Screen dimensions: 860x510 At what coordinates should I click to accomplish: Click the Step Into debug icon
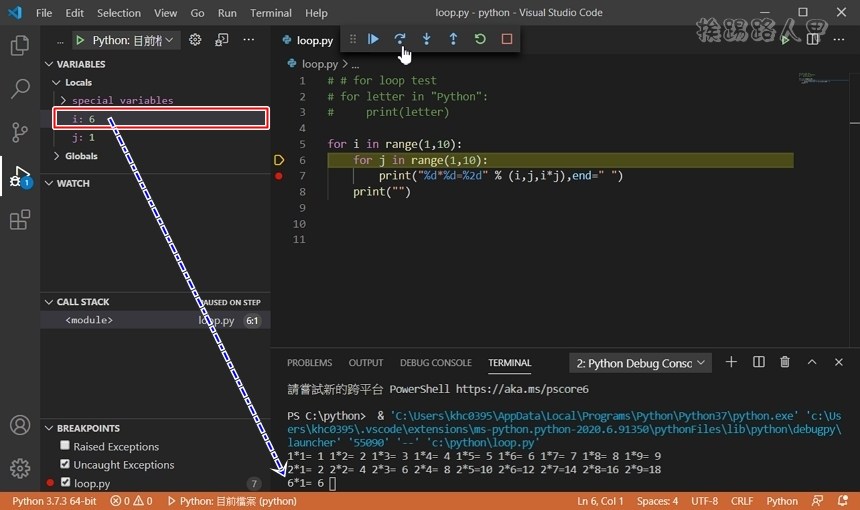click(x=427, y=39)
